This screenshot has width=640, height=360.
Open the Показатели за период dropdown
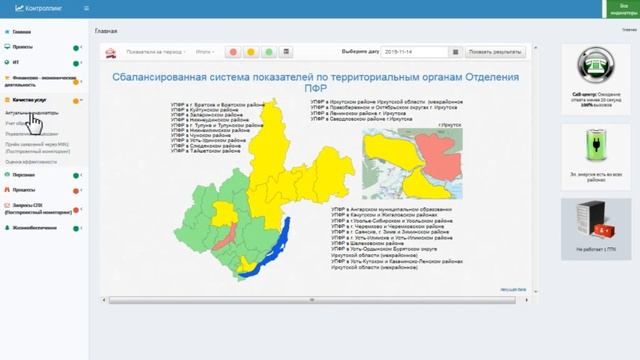(156, 52)
